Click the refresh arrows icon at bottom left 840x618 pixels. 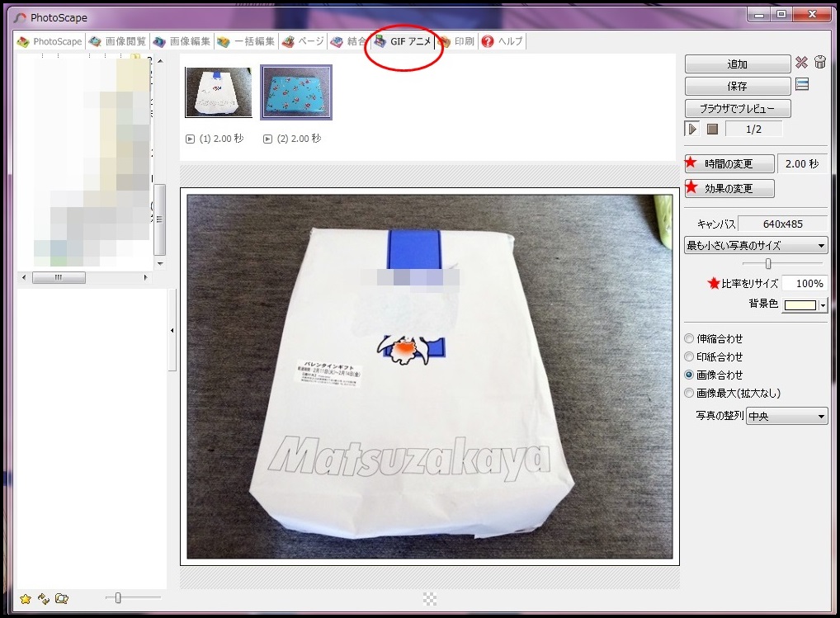coord(44,599)
